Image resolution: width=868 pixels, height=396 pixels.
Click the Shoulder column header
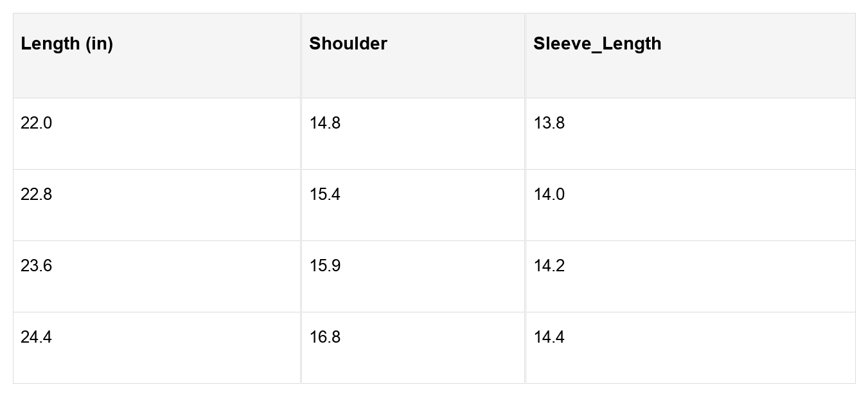pos(348,44)
